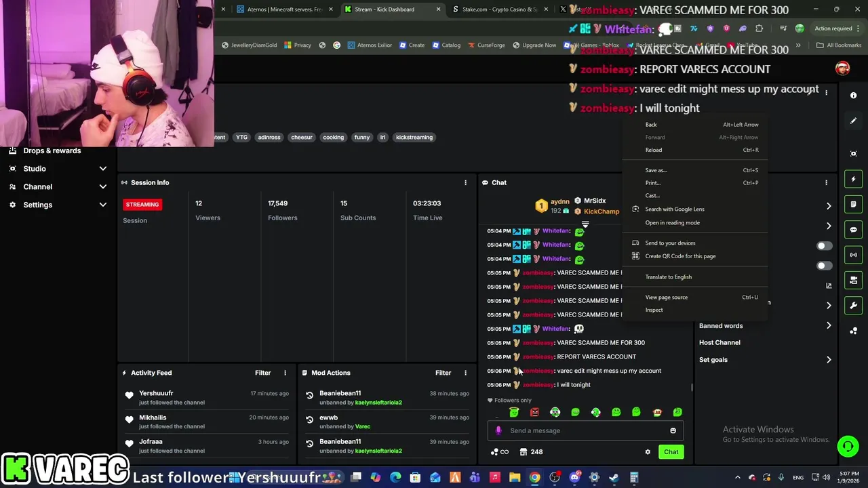Open the green headset support bubble

click(x=848, y=446)
